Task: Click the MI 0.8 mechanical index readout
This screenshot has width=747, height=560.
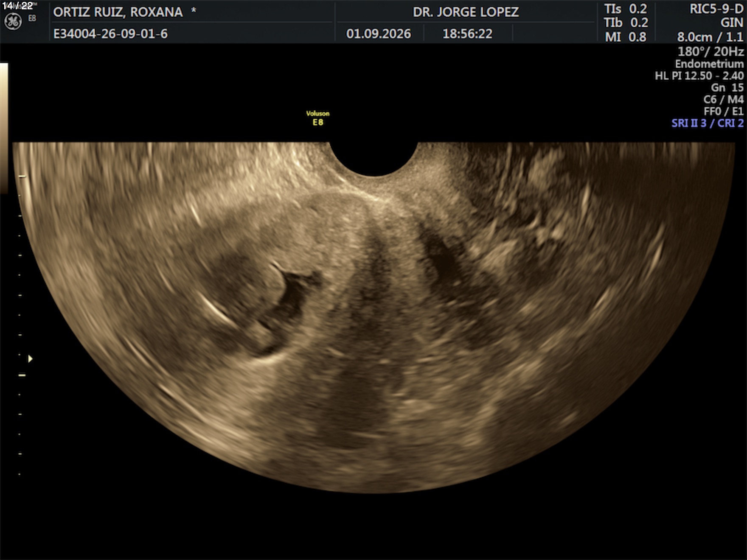Action: pos(626,37)
